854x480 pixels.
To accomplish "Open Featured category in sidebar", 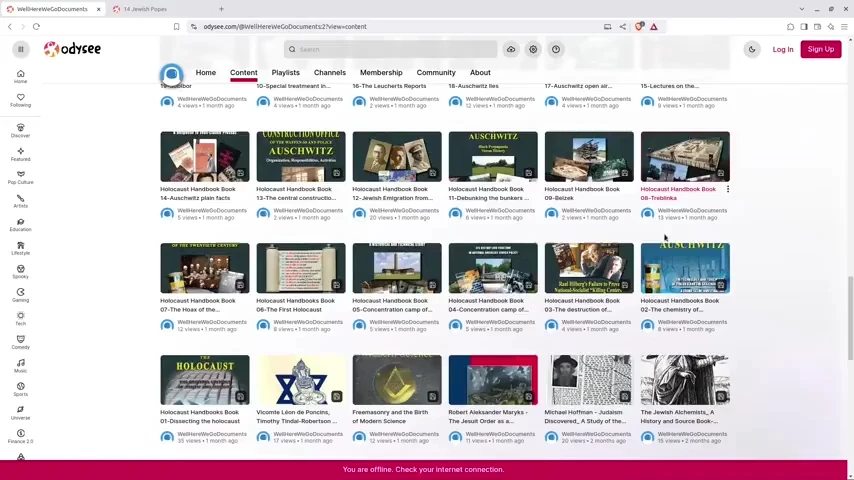I will [21, 154].
